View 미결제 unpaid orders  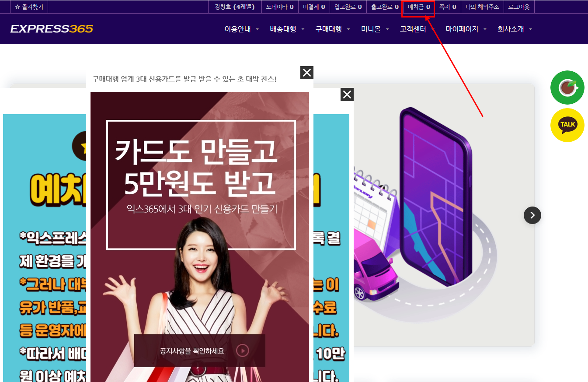[x=314, y=7]
